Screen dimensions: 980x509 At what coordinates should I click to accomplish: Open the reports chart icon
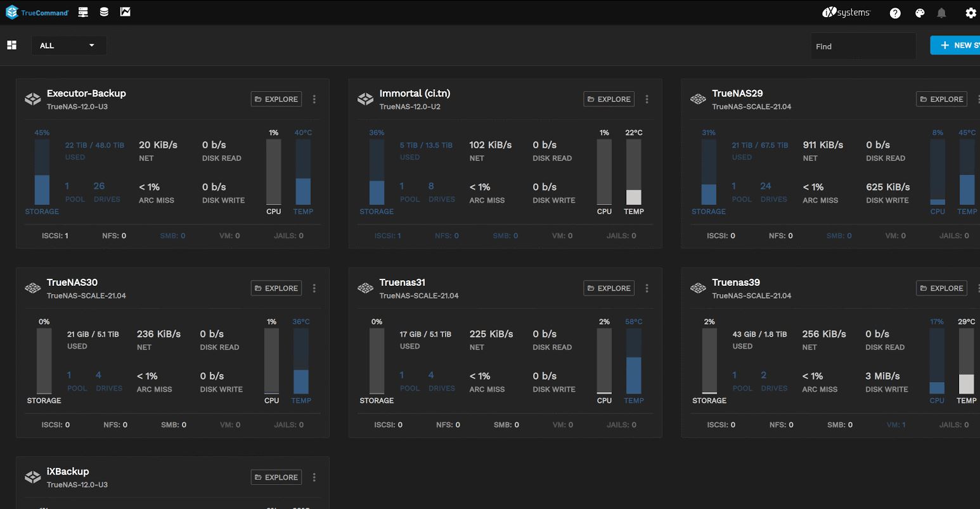126,12
